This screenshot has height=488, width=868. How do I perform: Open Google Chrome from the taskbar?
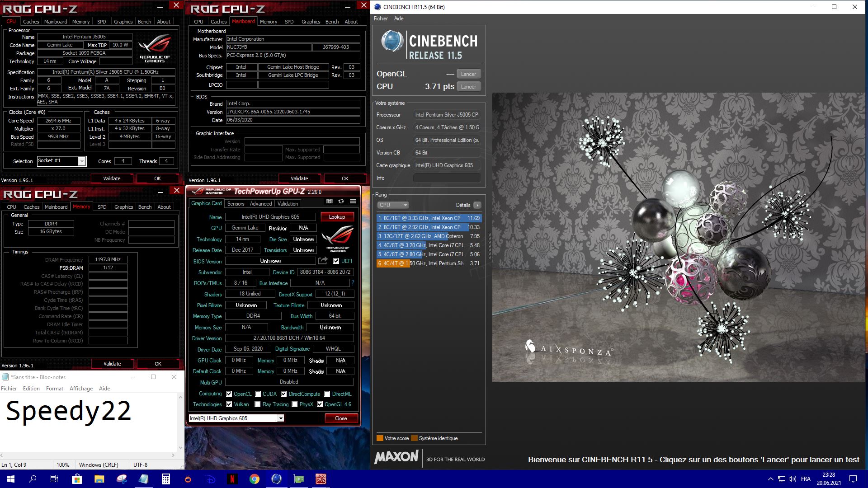(x=254, y=479)
